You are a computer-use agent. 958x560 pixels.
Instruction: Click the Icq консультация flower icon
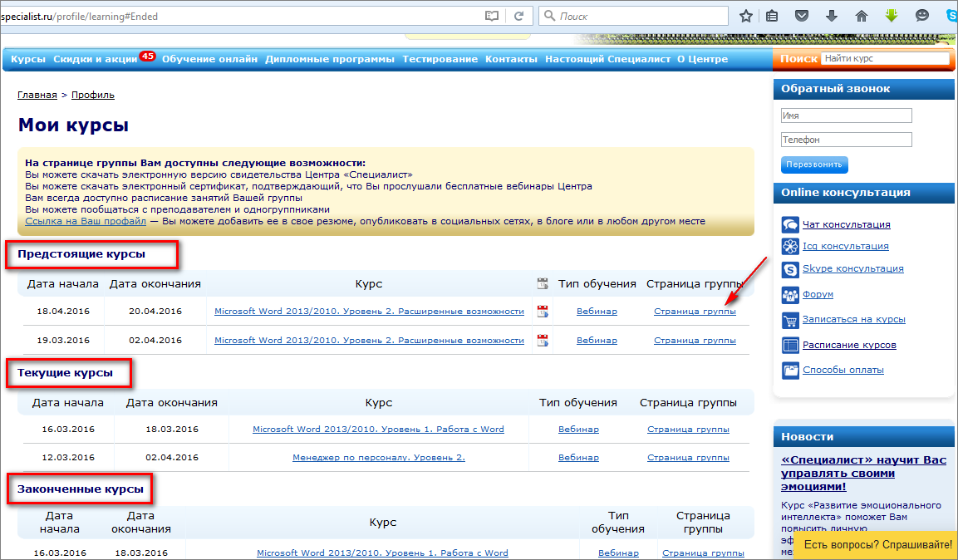coord(790,246)
